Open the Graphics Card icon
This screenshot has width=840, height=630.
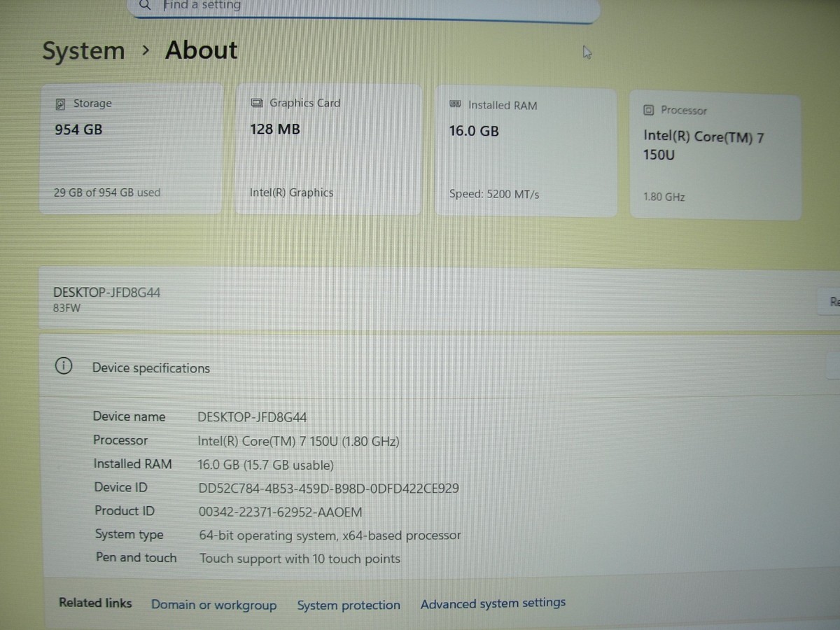point(257,103)
